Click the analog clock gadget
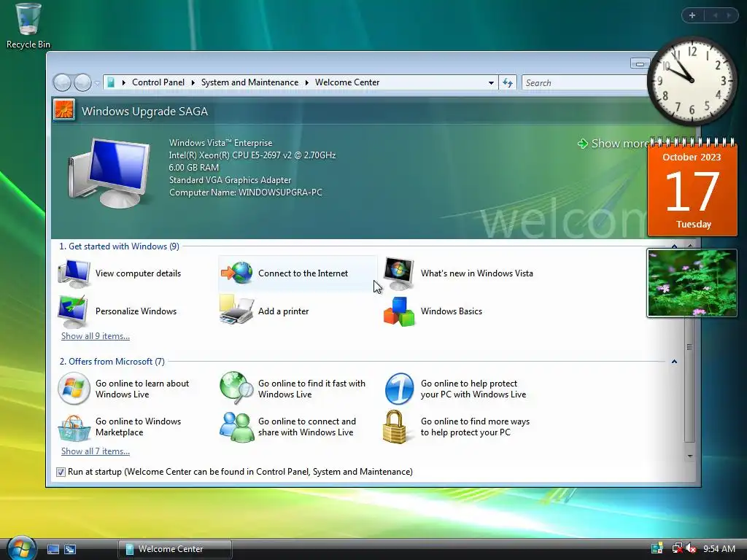The height and width of the screenshot is (560, 747). coord(692,81)
